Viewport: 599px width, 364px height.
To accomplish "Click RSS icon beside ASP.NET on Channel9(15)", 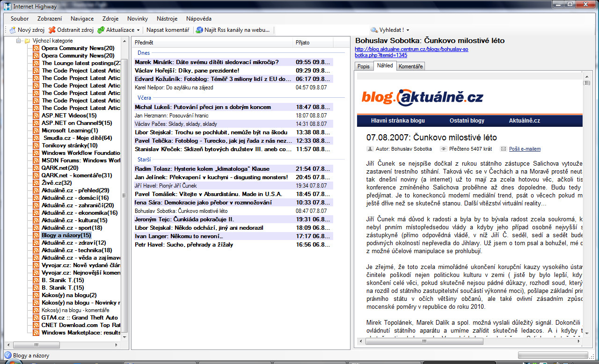I will [x=36, y=123].
